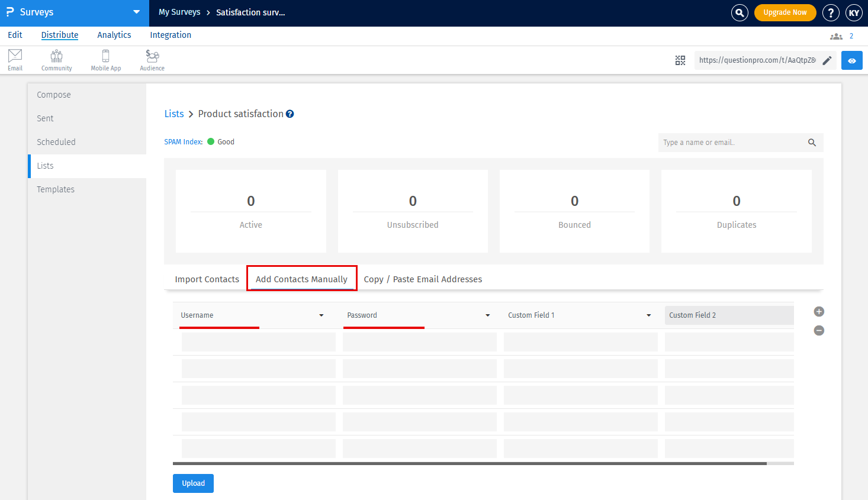Edit the survey URL with pencil icon

click(x=827, y=60)
